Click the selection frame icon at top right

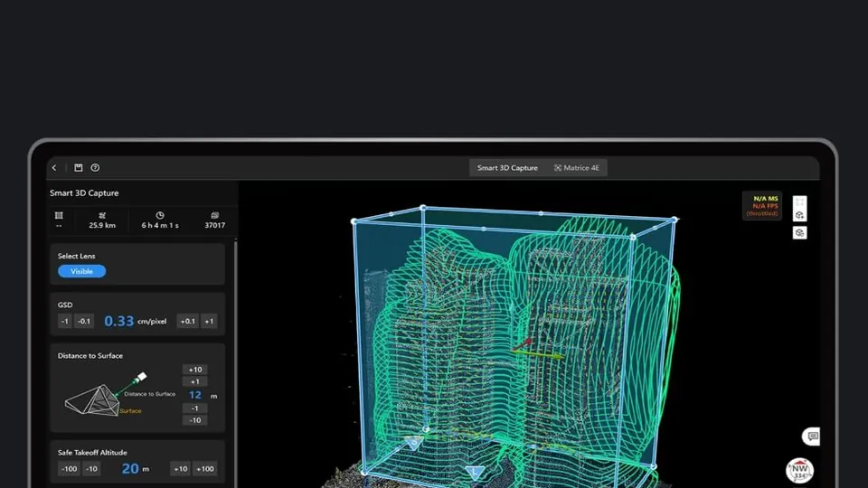pos(799,202)
